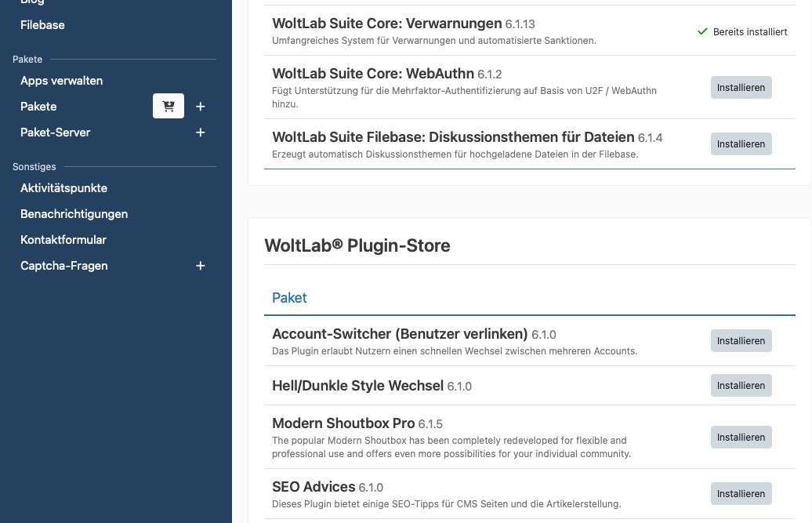Click the plus icon next to Captcha-Fragen
The height and width of the screenshot is (523, 812).
[201, 266]
